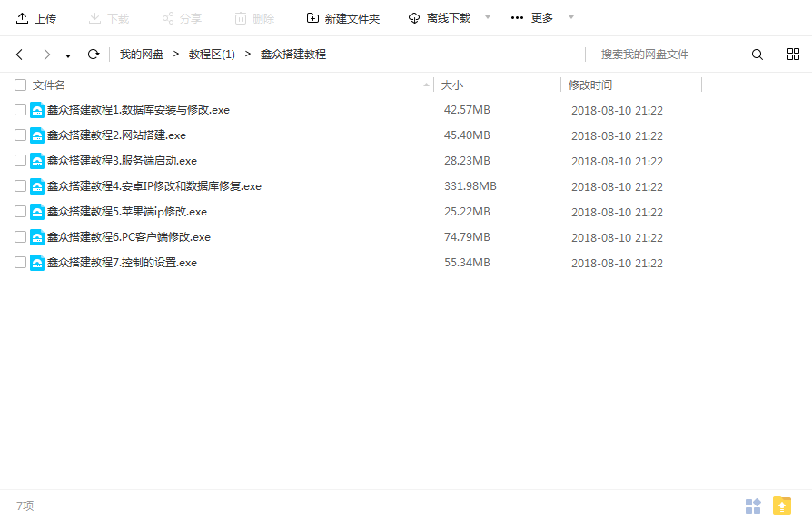Open the navigation history dropdown
Screen dimensions: 812x520
tap(68, 56)
